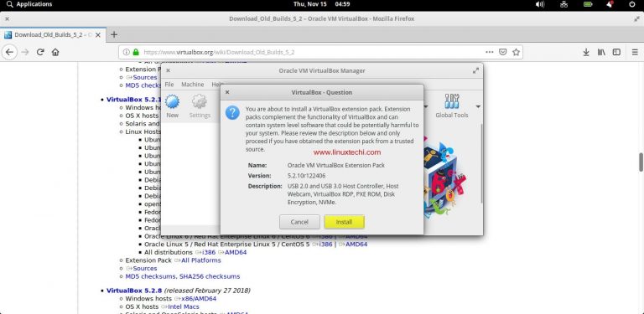Open the Machine menu in VirtualBox Manager
Screen dimensions: 644x314
click(x=193, y=84)
